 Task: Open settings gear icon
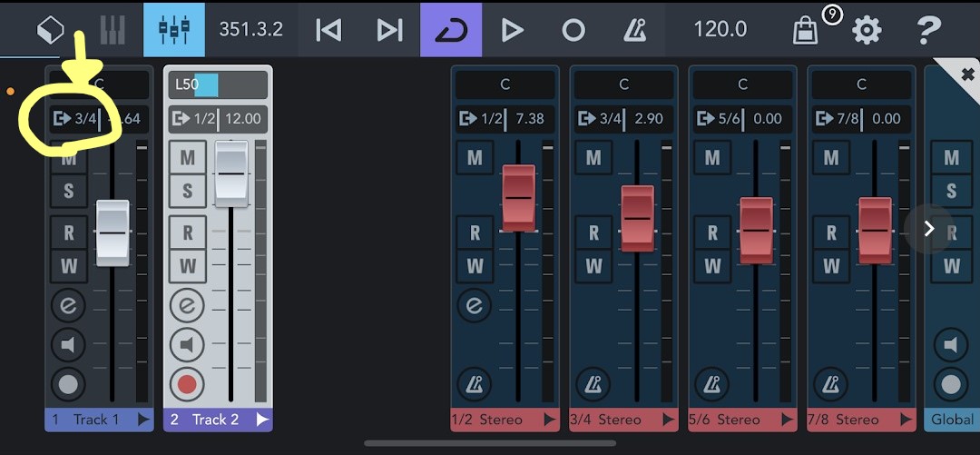(867, 29)
